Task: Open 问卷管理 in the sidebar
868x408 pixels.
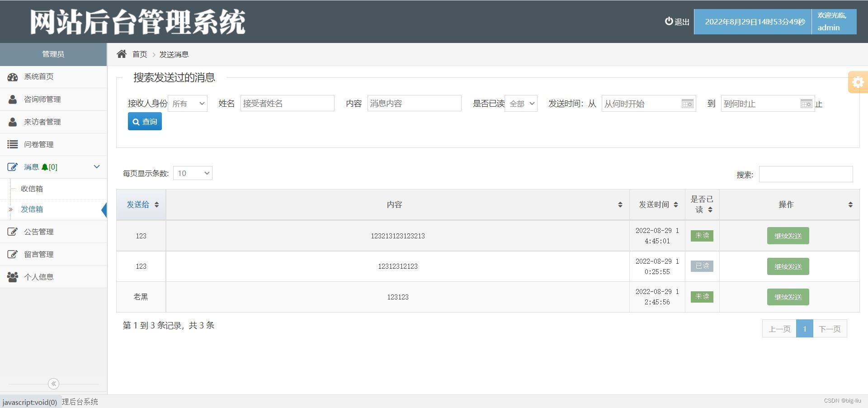Action: tap(53, 144)
